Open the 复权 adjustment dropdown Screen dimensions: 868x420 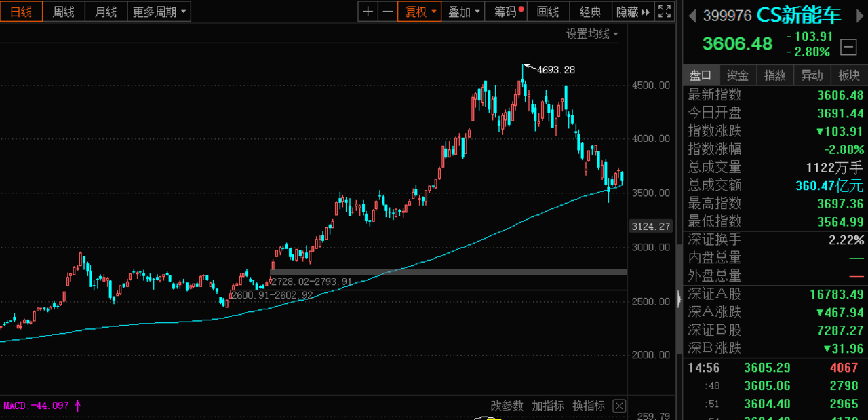click(x=420, y=12)
